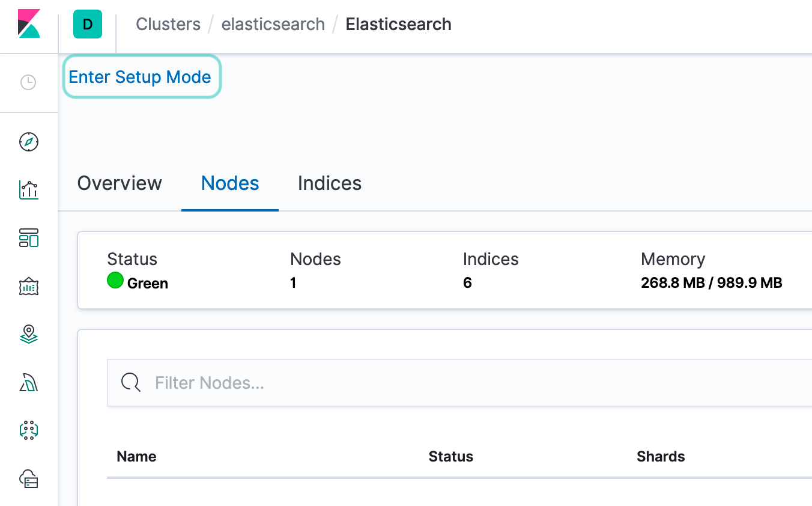Sort by Name column header
Viewport: 812px width, 506px height.
click(136, 457)
